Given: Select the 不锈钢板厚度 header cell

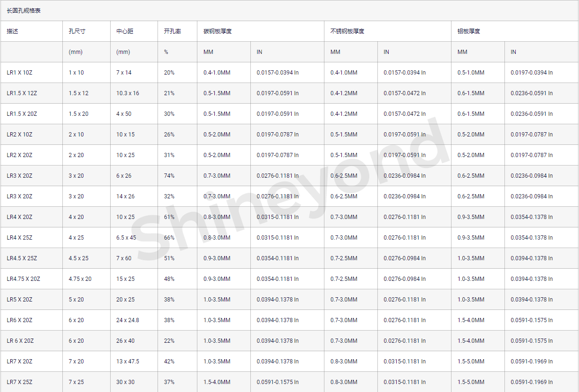Looking at the screenshot, I should pos(347,31).
